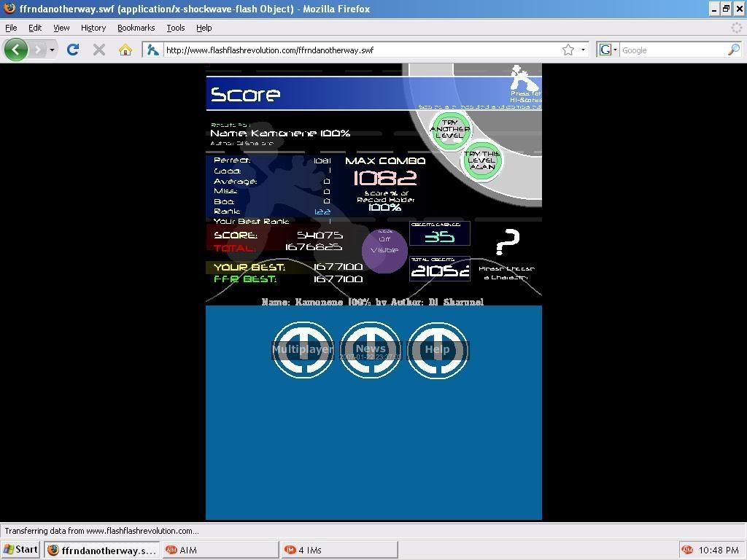Open the Bookmarks menu

pyautogui.click(x=136, y=28)
